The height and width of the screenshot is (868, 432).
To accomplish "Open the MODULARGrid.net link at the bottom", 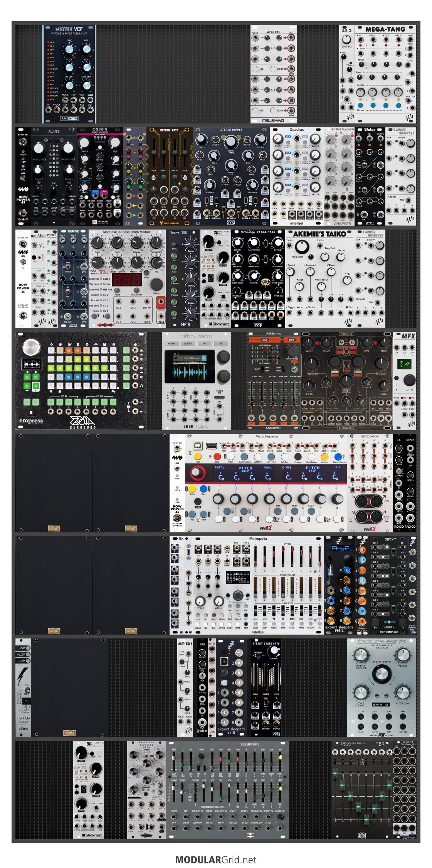I will pos(216,859).
